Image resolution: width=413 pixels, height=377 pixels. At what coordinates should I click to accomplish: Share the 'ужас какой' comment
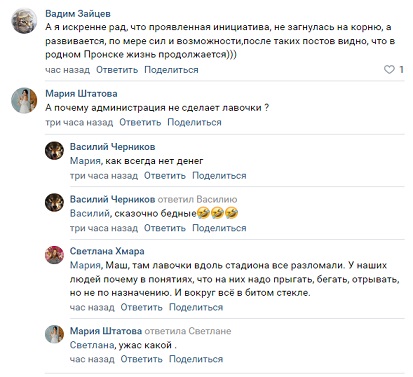pos(196,359)
